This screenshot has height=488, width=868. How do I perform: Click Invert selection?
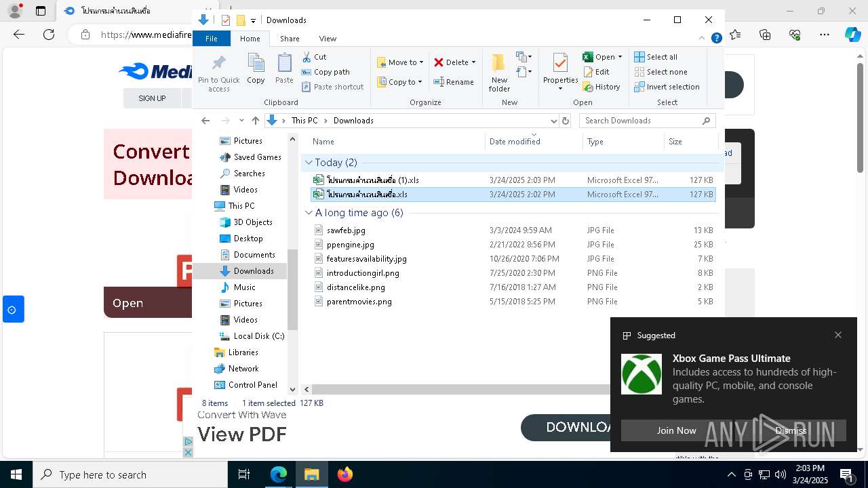click(667, 87)
